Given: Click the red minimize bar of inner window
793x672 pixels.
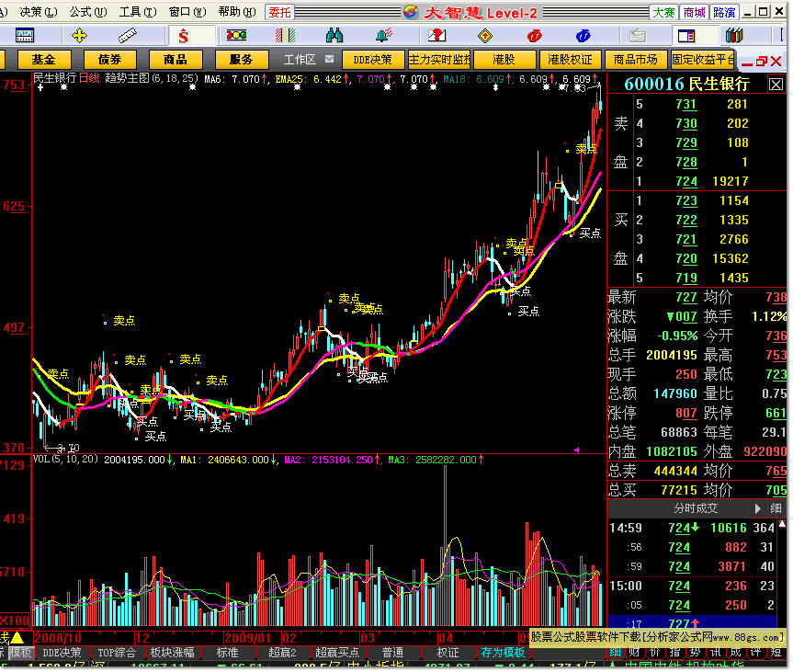Looking at the screenshot, I should click(x=747, y=64).
